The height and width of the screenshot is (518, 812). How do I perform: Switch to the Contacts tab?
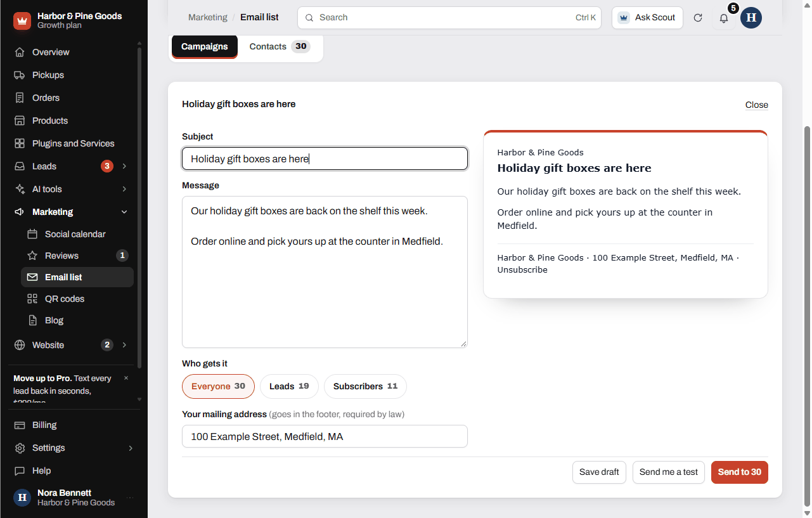[279, 46]
